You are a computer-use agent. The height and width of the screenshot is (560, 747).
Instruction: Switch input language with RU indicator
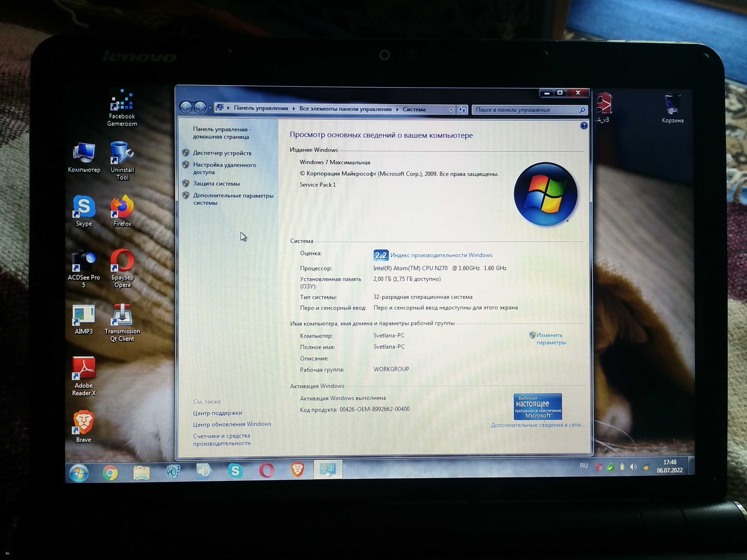[x=584, y=466]
